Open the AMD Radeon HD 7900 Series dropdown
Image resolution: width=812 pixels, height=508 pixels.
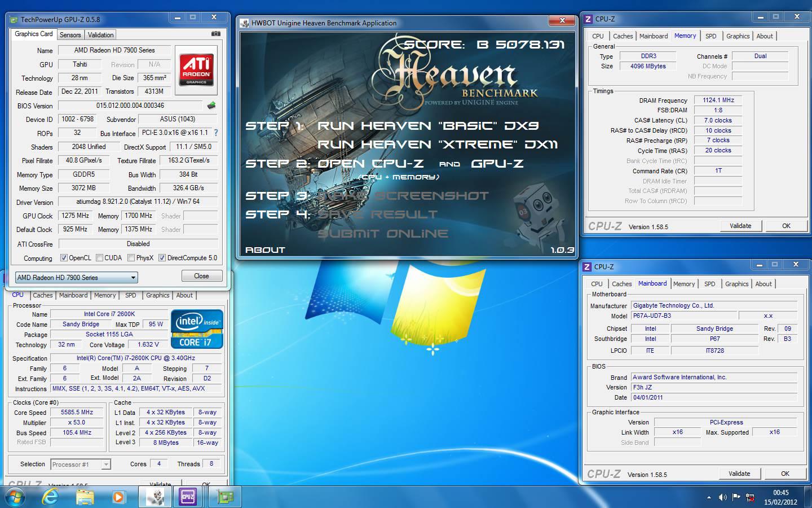click(77, 277)
